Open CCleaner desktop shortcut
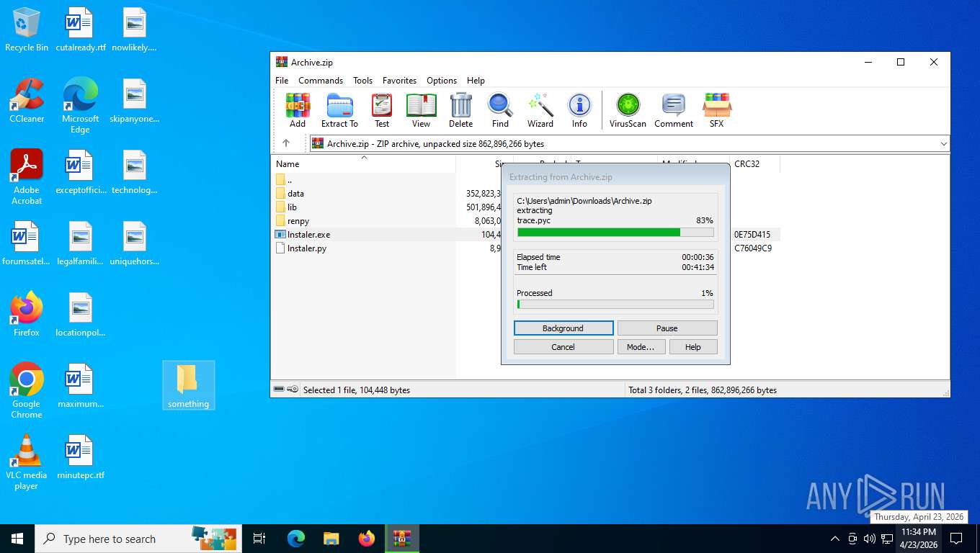The width and height of the screenshot is (980, 553). click(x=27, y=101)
